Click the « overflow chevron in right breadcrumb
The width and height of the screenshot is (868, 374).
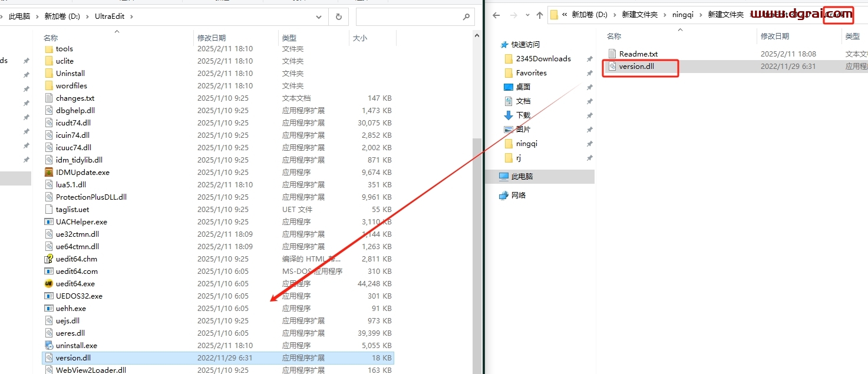tap(565, 15)
